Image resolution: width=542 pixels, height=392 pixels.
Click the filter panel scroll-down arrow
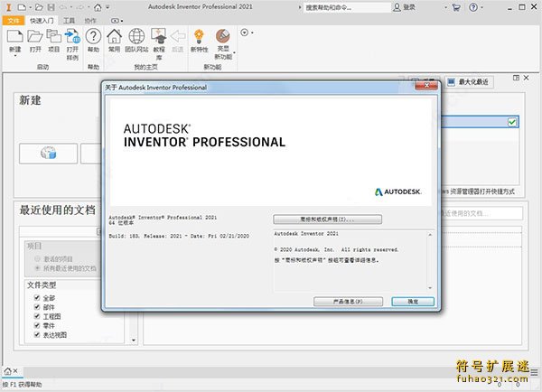(134, 341)
